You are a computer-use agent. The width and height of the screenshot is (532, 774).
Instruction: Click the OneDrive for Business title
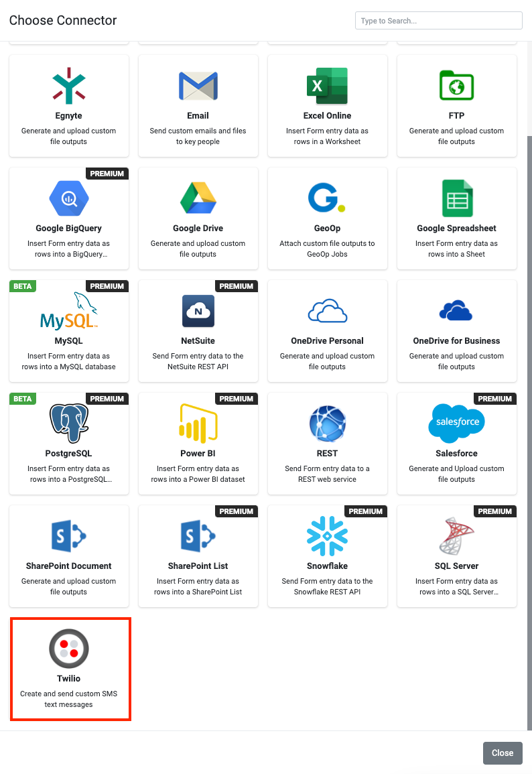(456, 340)
